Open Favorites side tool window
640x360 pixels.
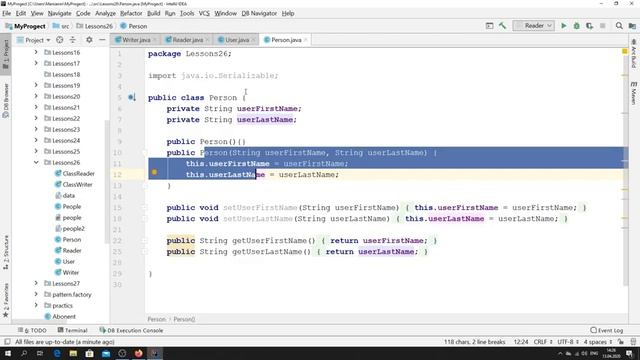coord(6,300)
